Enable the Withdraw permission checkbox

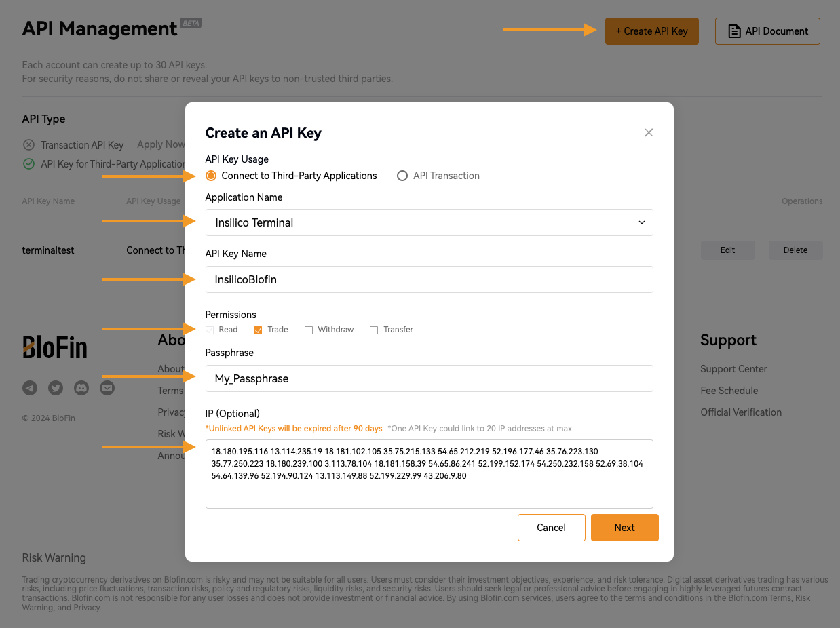309,330
